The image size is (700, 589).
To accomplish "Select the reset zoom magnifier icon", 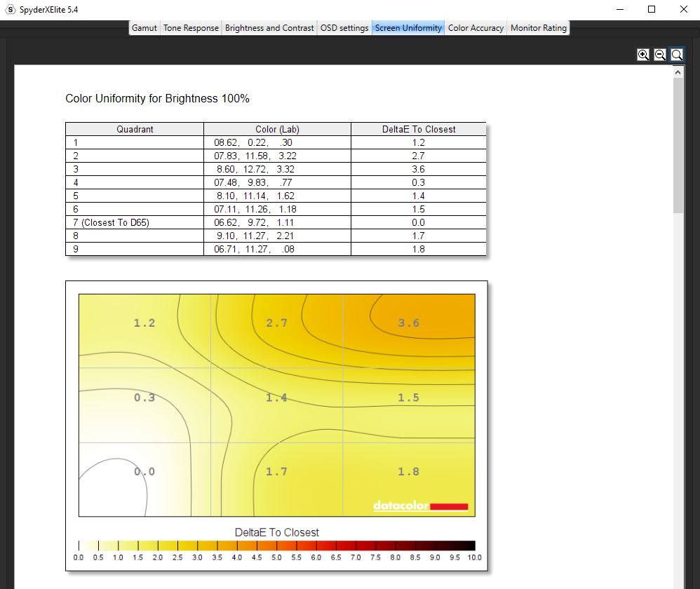I will pyautogui.click(x=677, y=55).
